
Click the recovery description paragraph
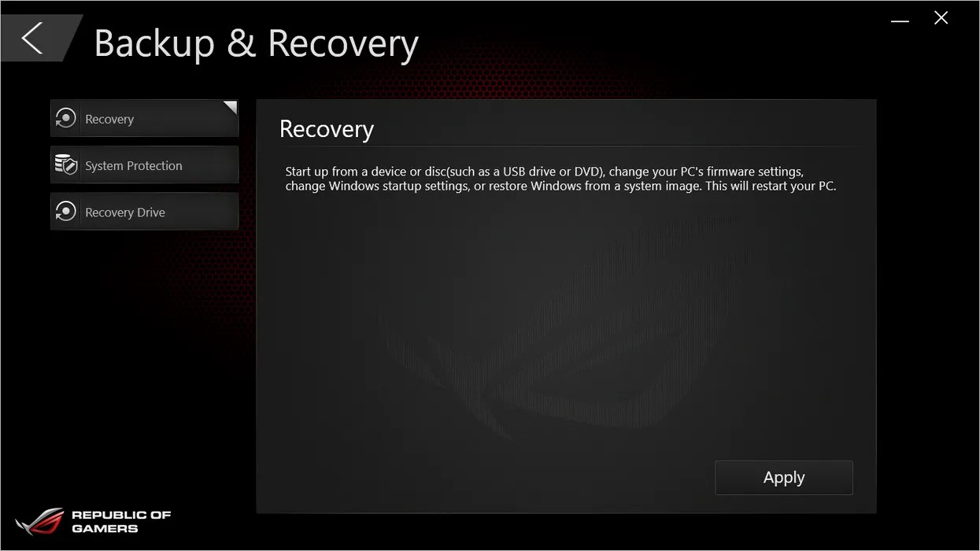pyautogui.click(x=560, y=179)
